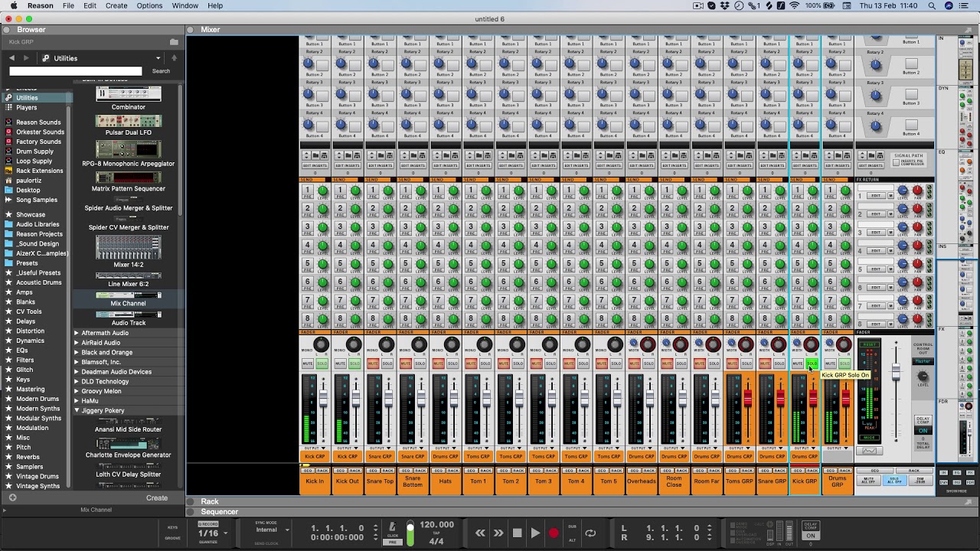Select the Combinator device thumbnail

coord(128,94)
